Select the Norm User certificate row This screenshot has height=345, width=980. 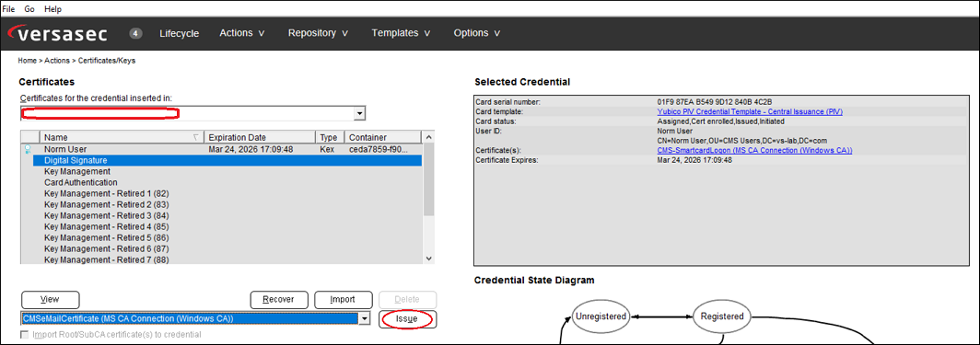click(x=222, y=150)
